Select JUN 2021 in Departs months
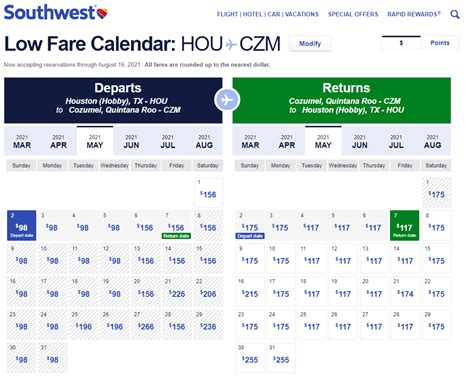Image resolution: width=474 pixels, height=379 pixels. coord(131,141)
